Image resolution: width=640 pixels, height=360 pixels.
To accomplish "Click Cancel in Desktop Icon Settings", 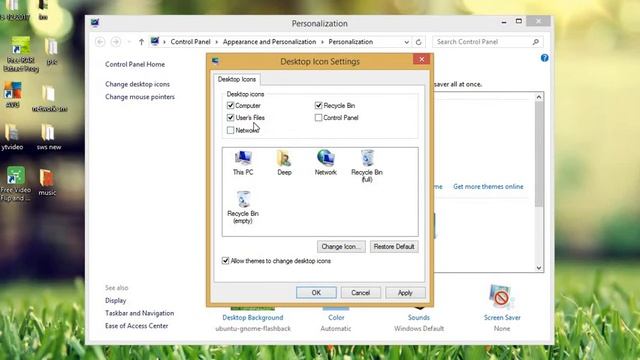I will tap(360, 293).
